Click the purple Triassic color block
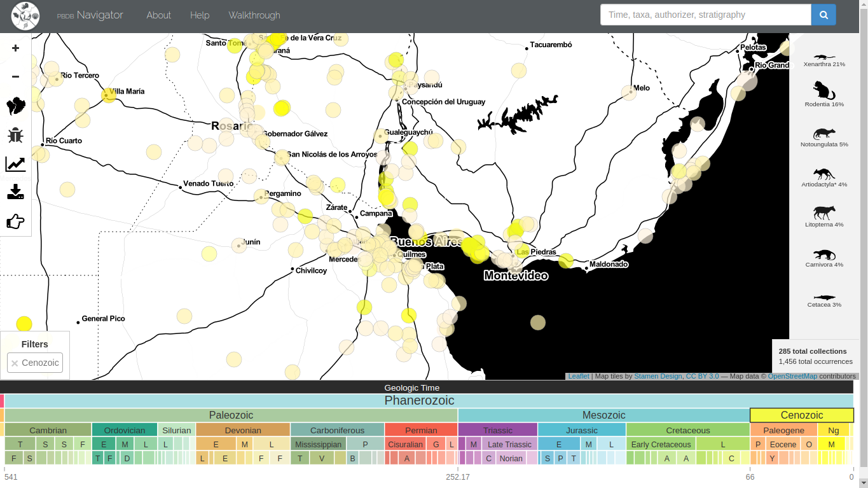 pos(497,430)
